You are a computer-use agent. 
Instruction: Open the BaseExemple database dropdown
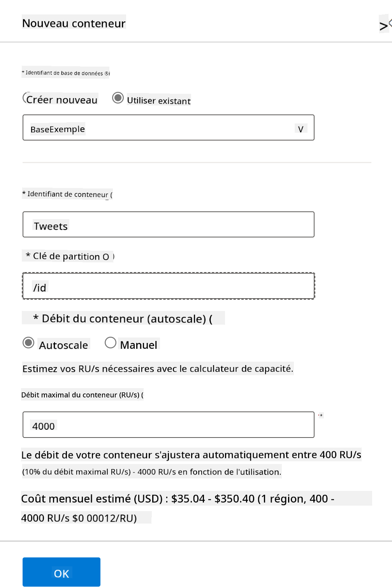[x=169, y=128]
